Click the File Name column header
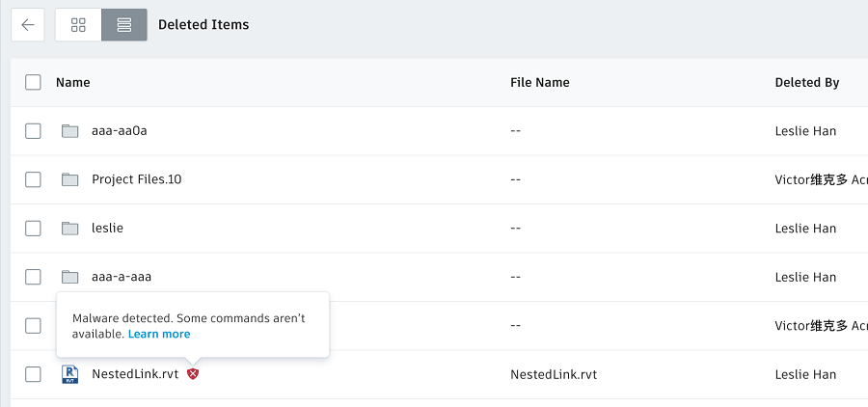This screenshot has height=407, width=868. (539, 82)
